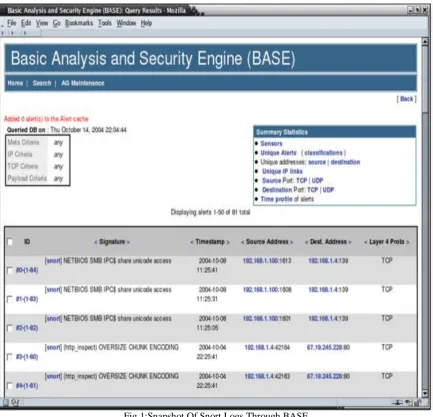The height and width of the screenshot is (417, 433).
Task: Open destination 192.168.1.4:139 in alert #0 row
Action: pyautogui.click(x=328, y=261)
